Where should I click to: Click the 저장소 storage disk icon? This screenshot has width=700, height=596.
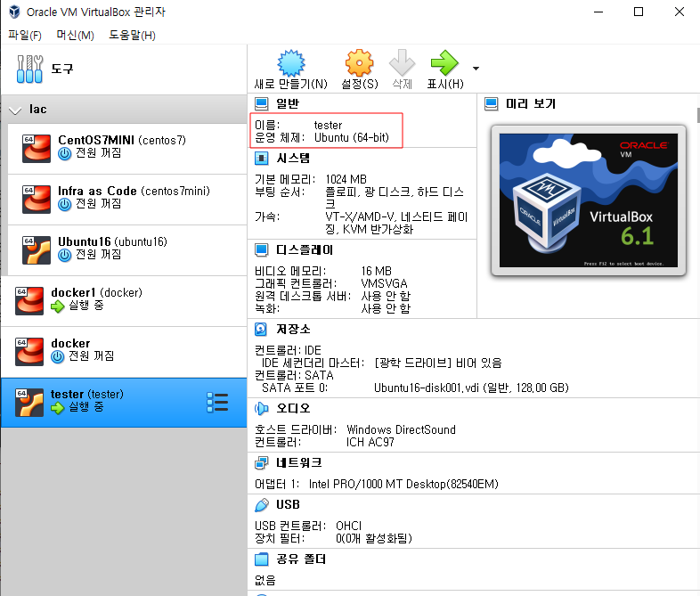tap(261, 330)
